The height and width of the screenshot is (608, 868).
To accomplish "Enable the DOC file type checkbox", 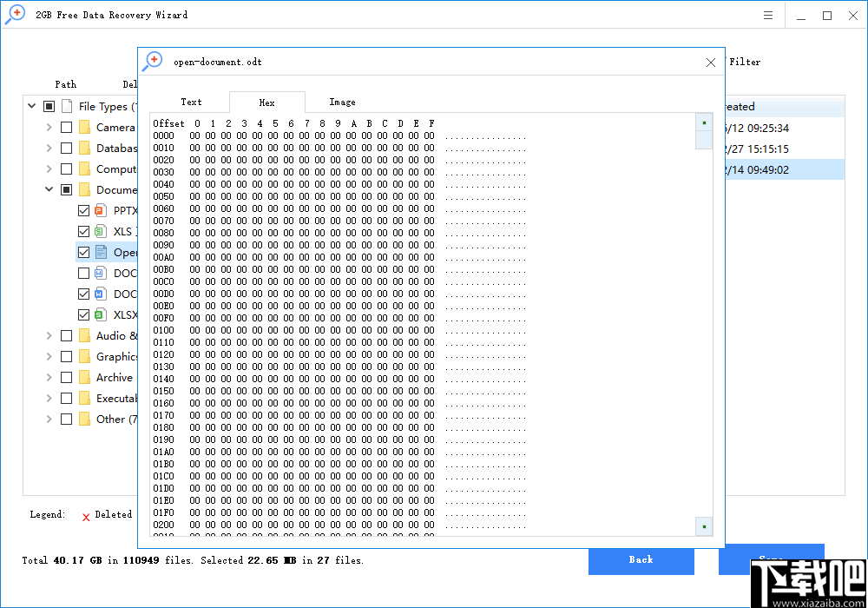I will click(83, 273).
